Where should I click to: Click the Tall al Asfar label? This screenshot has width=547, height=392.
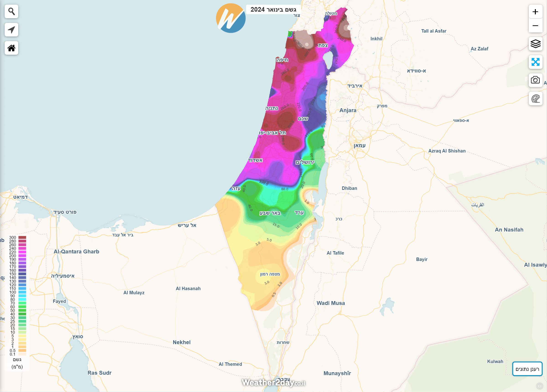(434, 31)
